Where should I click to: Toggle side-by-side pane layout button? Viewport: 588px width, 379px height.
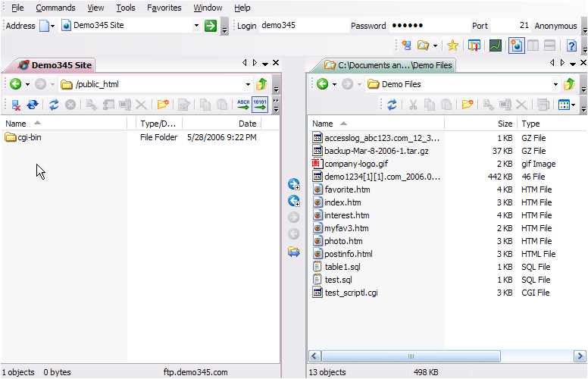click(533, 45)
